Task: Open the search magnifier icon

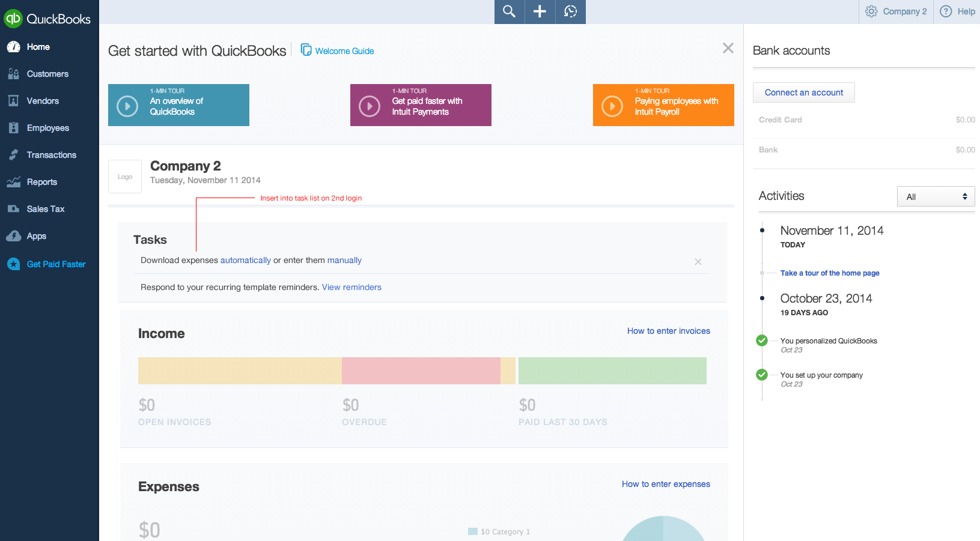Action: [509, 11]
